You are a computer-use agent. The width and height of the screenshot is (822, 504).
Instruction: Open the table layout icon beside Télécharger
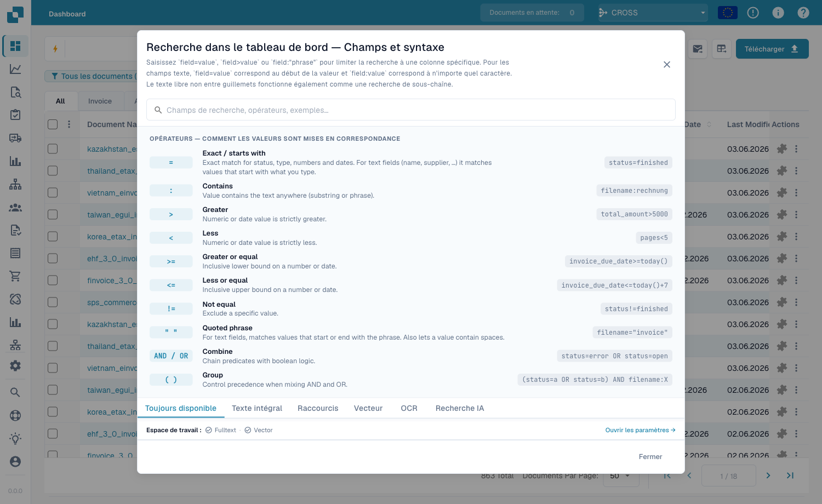[722, 49]
